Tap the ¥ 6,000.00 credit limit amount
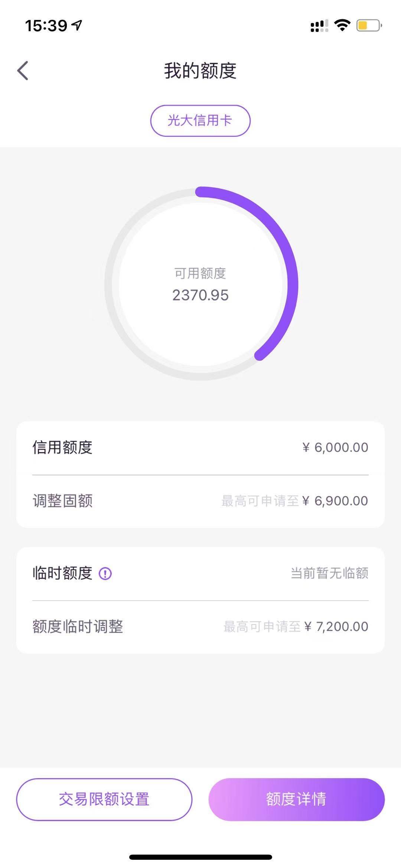Viewport: 401px width, 868px height. pyautogui.click(x=335, y=448)
